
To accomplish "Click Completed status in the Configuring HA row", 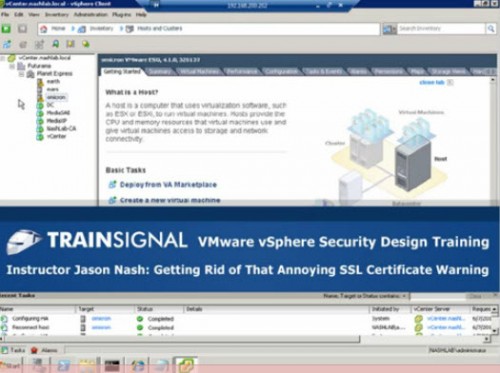I will (160, 319).
